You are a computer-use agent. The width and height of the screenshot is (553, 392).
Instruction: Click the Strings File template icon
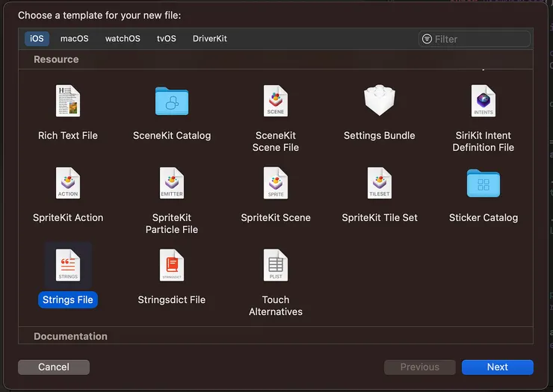(68, 265)
